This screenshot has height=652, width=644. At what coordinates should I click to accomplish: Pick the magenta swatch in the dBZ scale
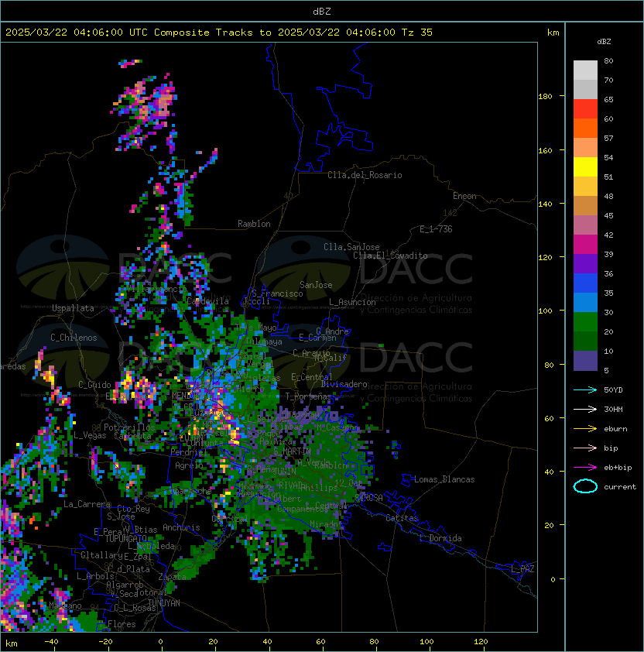point(585,245)
